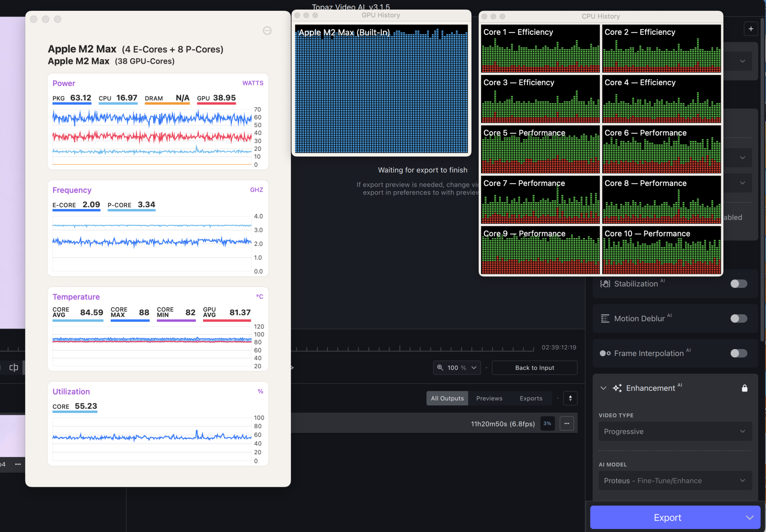766x532 pixels.
Task: Click the output list sort stepper
Action: [x=570, y=398]
